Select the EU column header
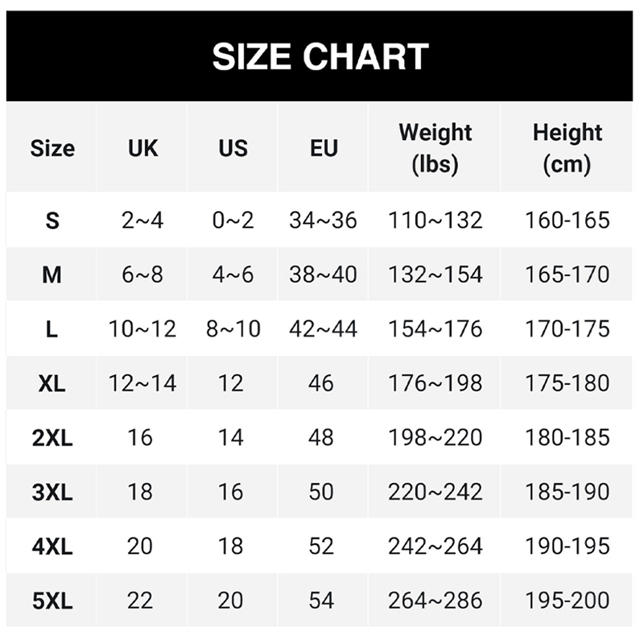The width and height of the screenshot is (644, 644). click(323, 148)
